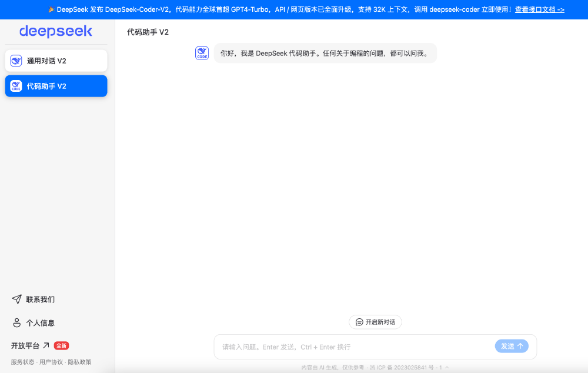
Task: Click the speech bubble icon inside 开启新对话 button
Action: coord(359,322)
